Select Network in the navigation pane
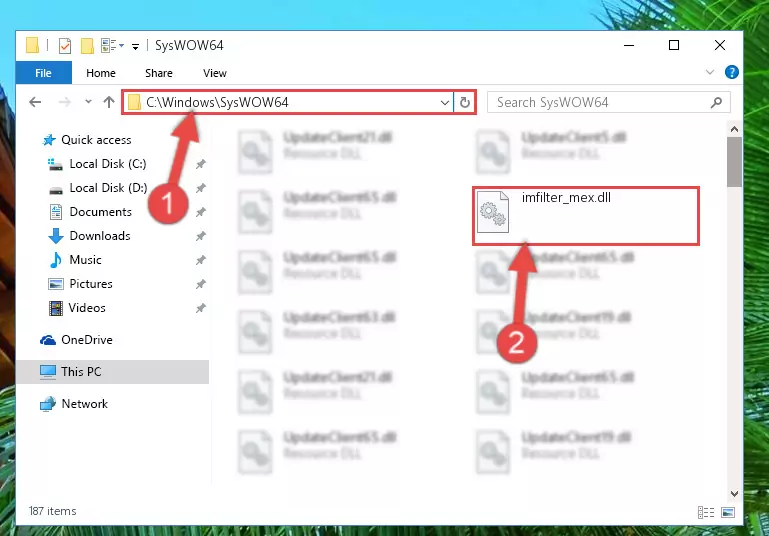The height and width of the screenshot is (536, 769). (74, 404)
